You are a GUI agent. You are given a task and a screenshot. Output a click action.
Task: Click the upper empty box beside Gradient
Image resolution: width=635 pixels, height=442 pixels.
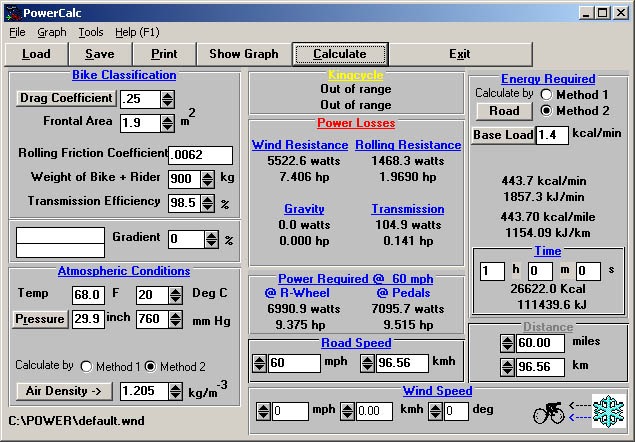[60, 235]
